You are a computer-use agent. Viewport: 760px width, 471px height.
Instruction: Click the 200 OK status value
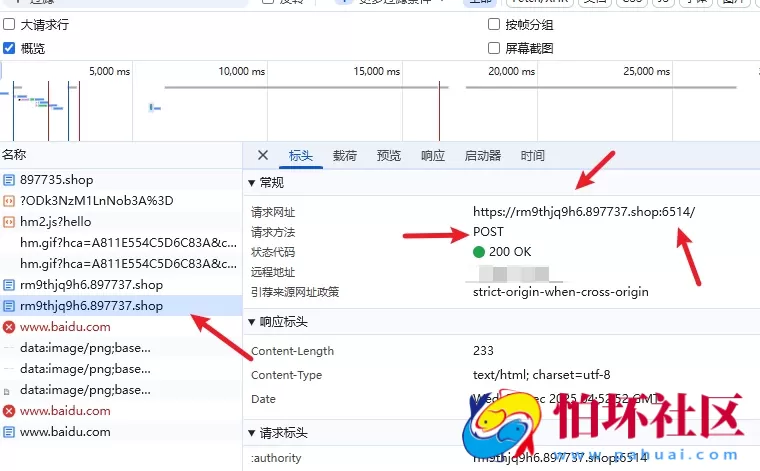coord(510,252)
